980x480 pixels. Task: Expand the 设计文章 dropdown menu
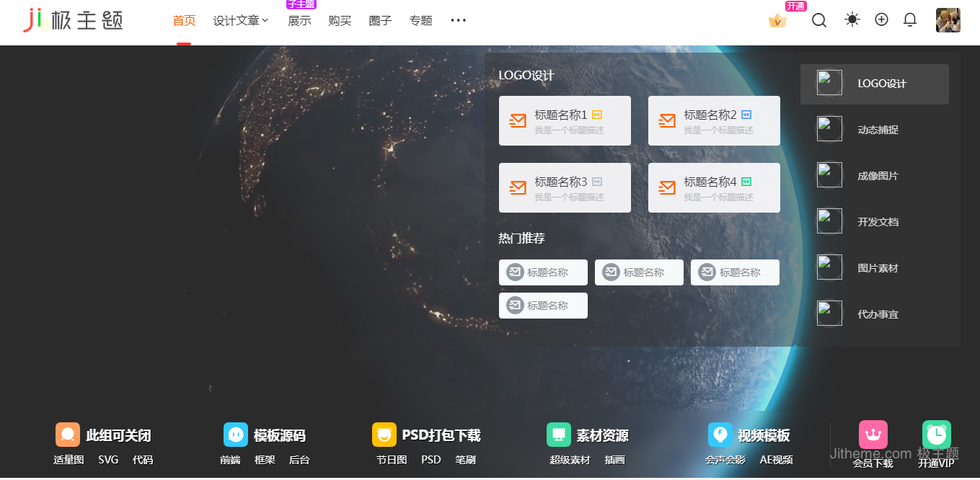(x=241, y=21)
